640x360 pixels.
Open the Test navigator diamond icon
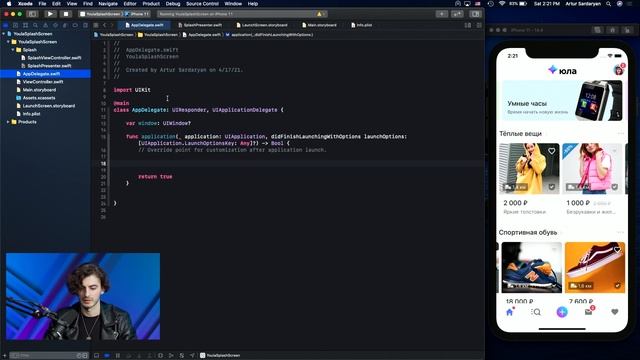tap(55, 25)
